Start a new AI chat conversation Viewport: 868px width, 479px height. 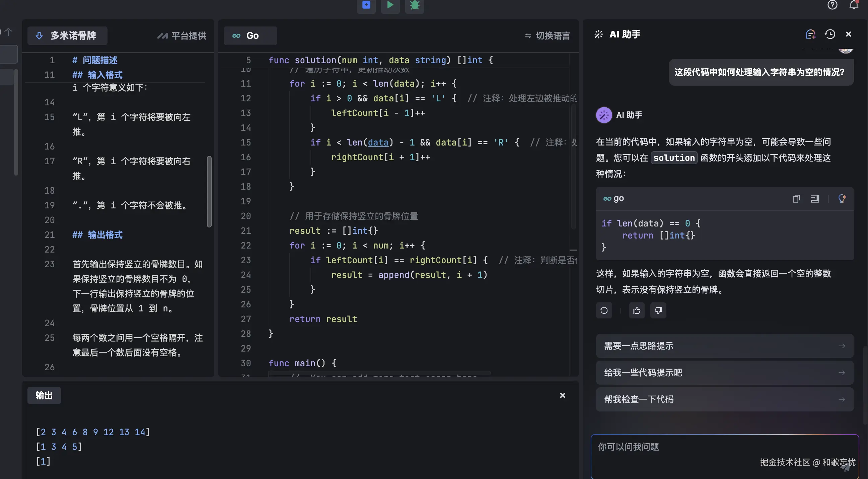pyautogui.click(x=810, y=34)
